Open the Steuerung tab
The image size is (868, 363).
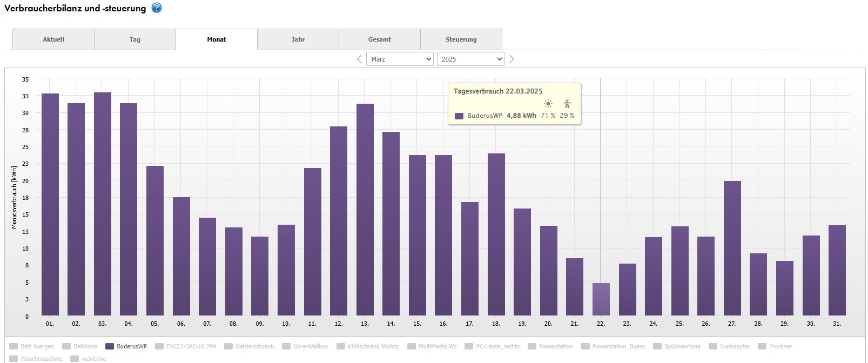[x=461, y=39]
